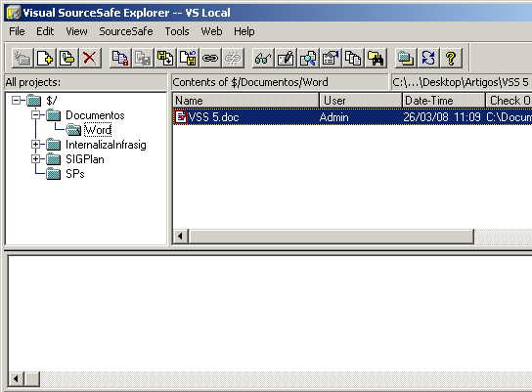Click the Contents of $/Documentos/Word label
This screenshot has height=392, width=532.
(250, 82)
